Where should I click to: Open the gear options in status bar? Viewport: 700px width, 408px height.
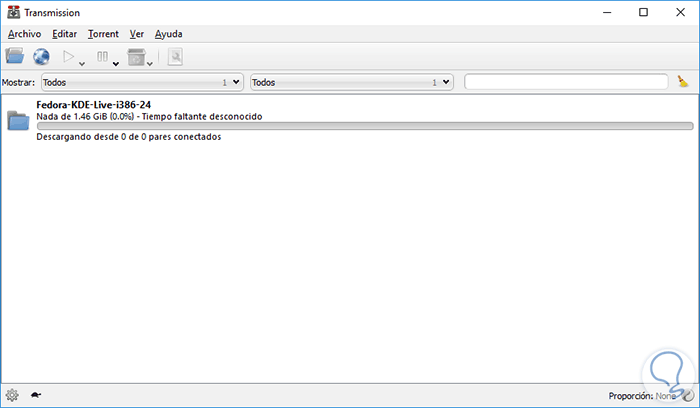12,395
